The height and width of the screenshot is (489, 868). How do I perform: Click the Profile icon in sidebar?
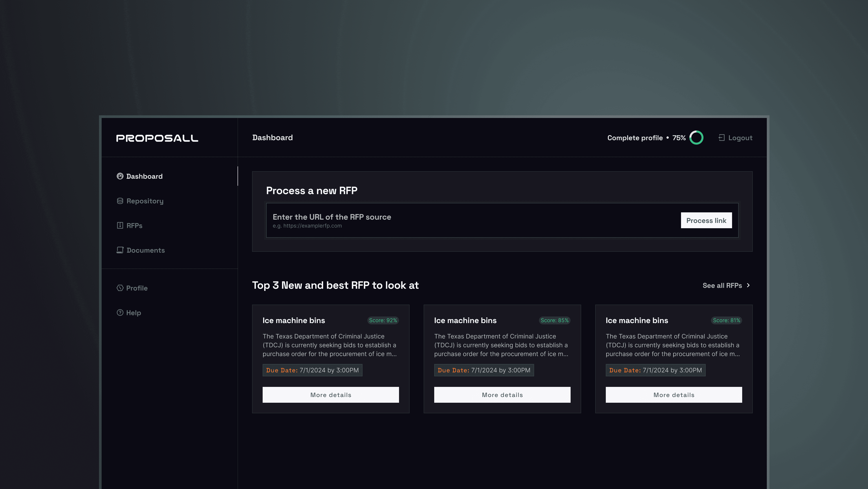(x=120, y=288)
